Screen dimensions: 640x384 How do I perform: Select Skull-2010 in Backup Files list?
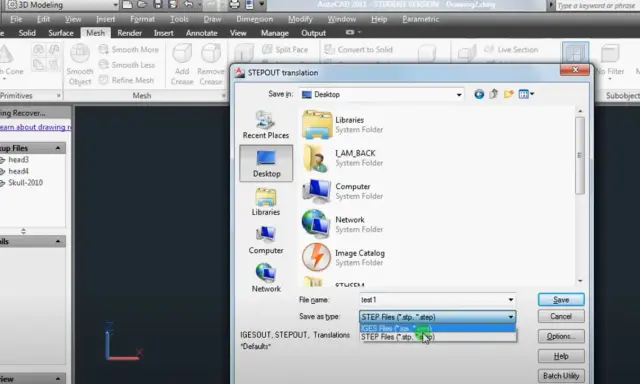pos(25,182)
